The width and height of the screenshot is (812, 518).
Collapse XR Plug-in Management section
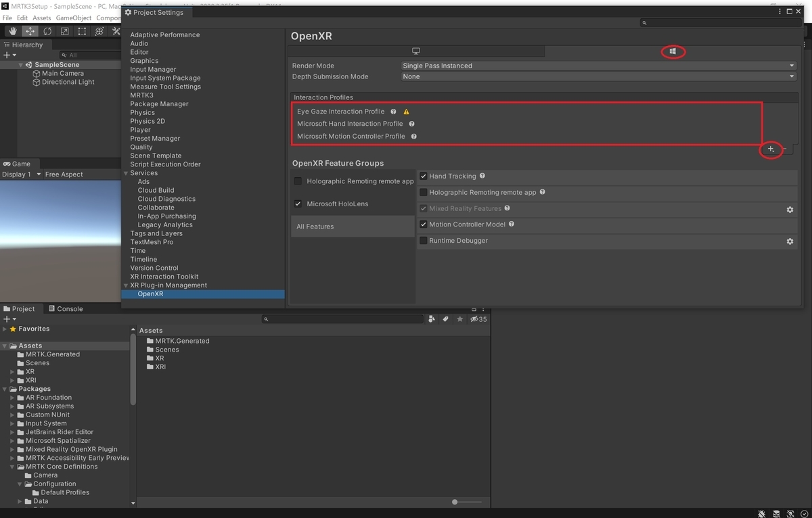tap(125, 285)
